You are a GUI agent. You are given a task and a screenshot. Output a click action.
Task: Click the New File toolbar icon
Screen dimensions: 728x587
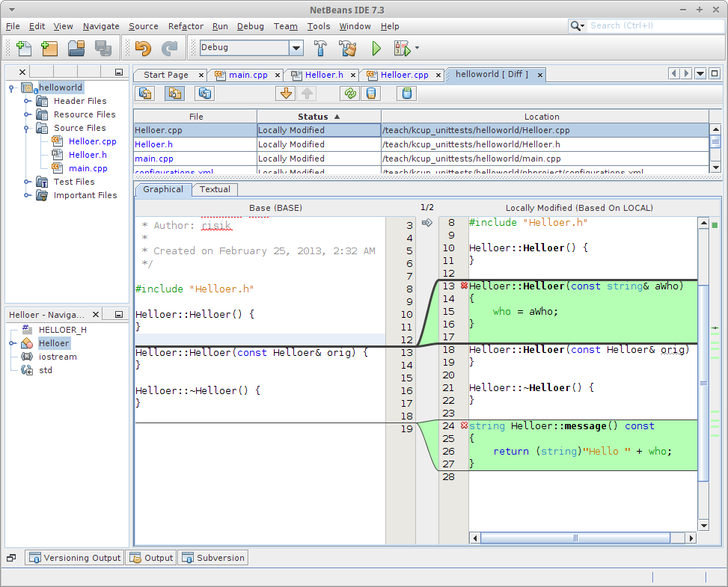point(23,49)
